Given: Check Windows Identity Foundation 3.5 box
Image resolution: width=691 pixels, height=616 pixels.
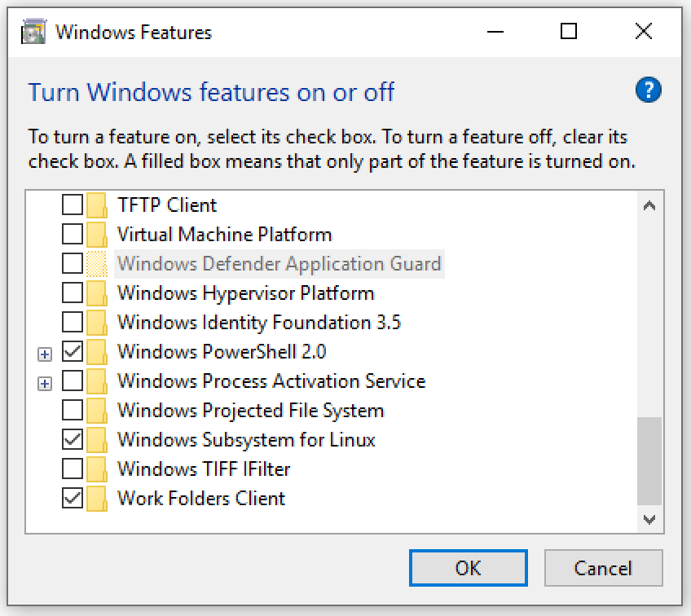Looking at the screenshot, I should pyautogui.click(x=73, y=322).
